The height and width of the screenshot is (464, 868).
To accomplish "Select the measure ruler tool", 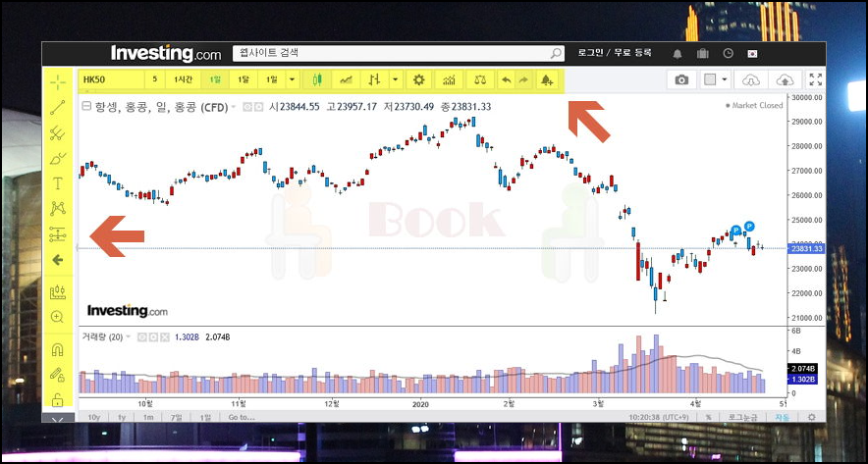I will point(58,292).
